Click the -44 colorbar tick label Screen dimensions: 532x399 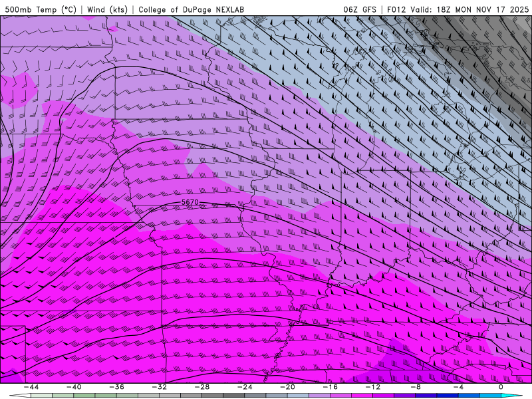[31, 387]
